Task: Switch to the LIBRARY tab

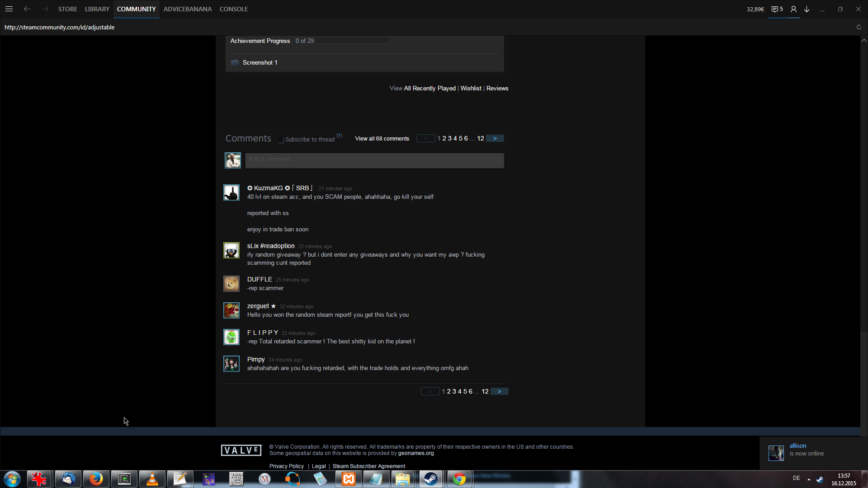Action: pyautogui.click(x=97, y=9)
